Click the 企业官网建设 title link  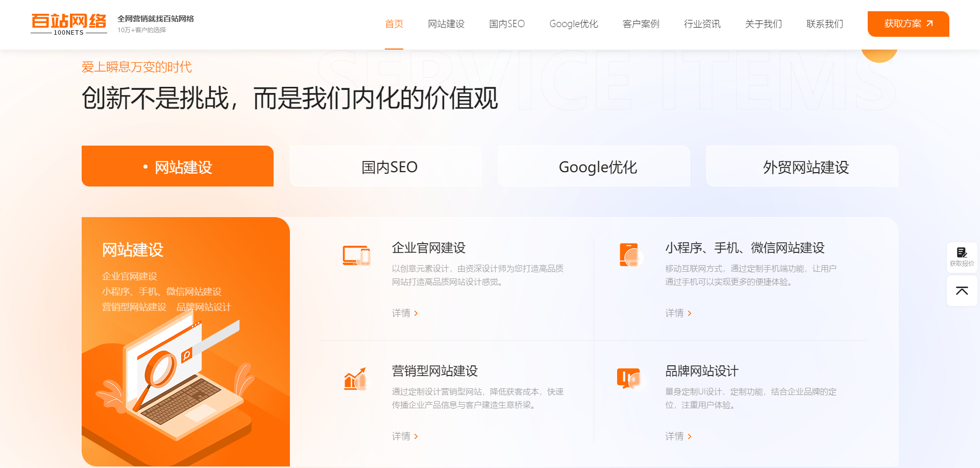point(429,248)
